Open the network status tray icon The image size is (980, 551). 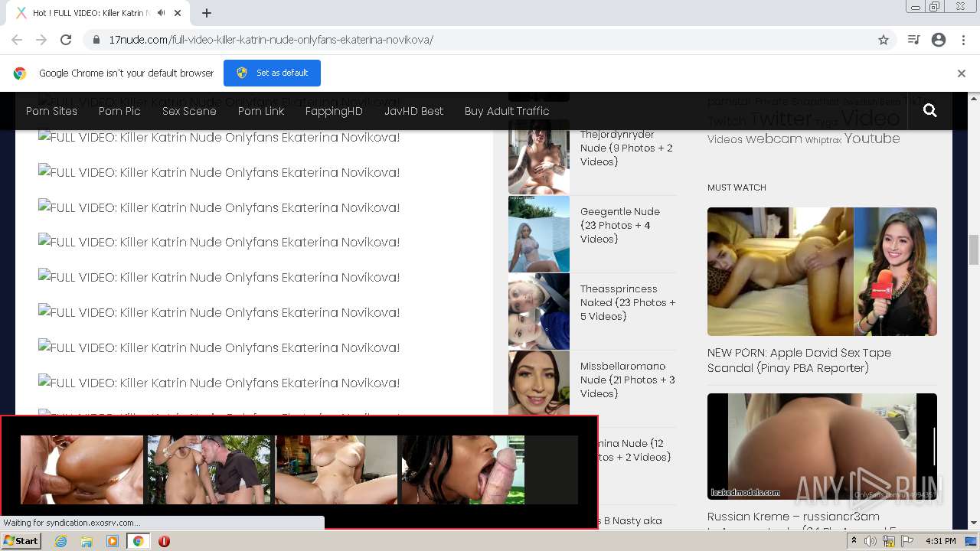point(889,541)
